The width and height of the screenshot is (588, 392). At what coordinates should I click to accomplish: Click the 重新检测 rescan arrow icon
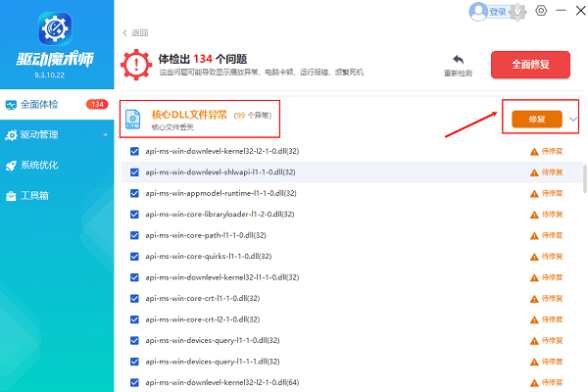(x=458, y=59)
